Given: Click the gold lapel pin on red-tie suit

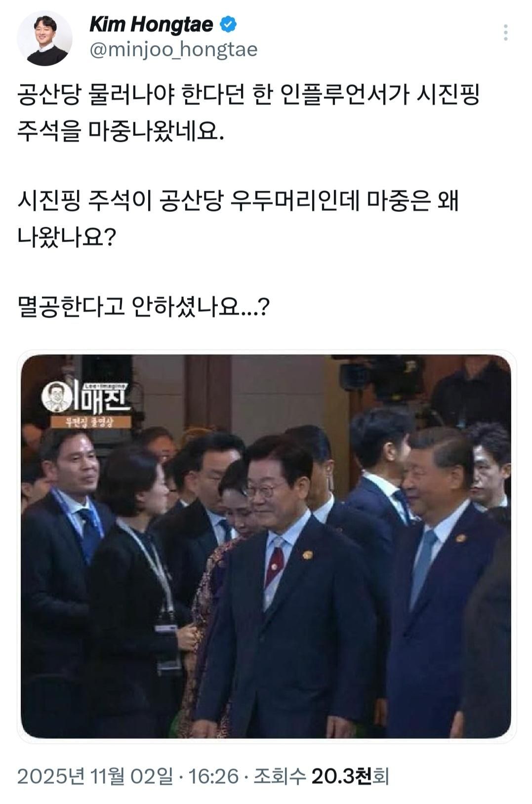Looking at the screenshot, I should point(307,555).
